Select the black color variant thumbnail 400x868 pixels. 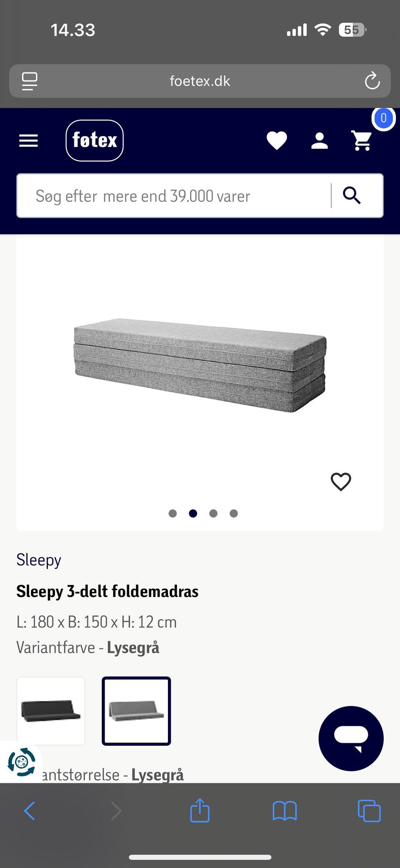point(51,711)
